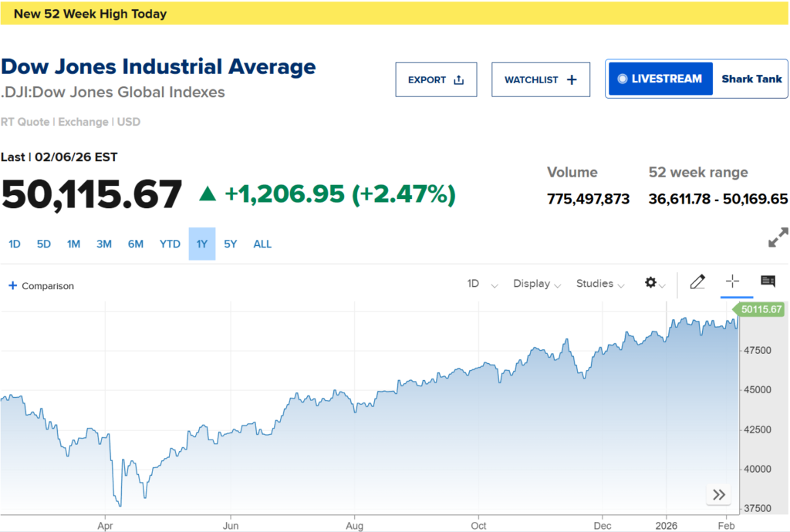Image resolution: width=790 pixels, height=532 pixels.
Task: Toggle the crosshair cursor tool
Action: (732, 282)
